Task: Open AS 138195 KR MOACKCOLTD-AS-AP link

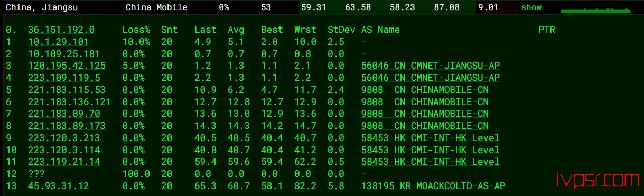Action: [x=433, y=186]
